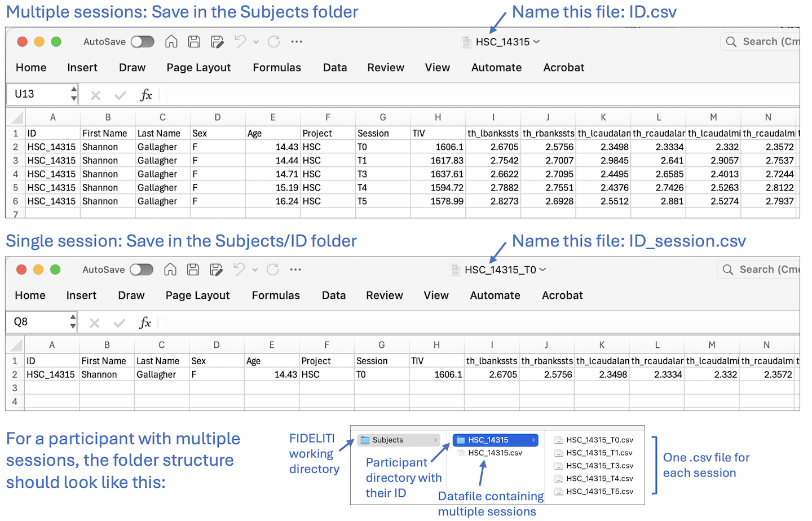Image resolution: width=812 pixels, height=521 pixels.
Task: Click the Redo icon in bottom Excel window
Action: [273, 270]
